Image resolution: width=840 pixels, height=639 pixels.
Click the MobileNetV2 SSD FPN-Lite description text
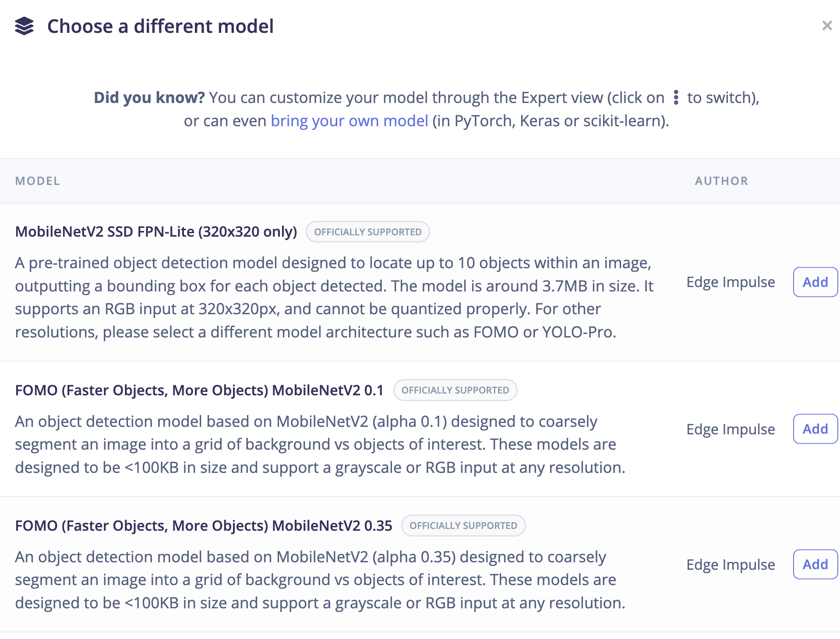(x=334, y=298)
